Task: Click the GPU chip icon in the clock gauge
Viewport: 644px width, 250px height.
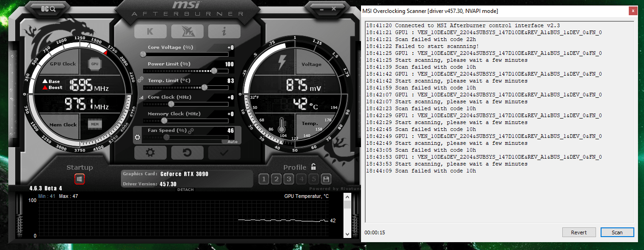Action: point(95,64)
